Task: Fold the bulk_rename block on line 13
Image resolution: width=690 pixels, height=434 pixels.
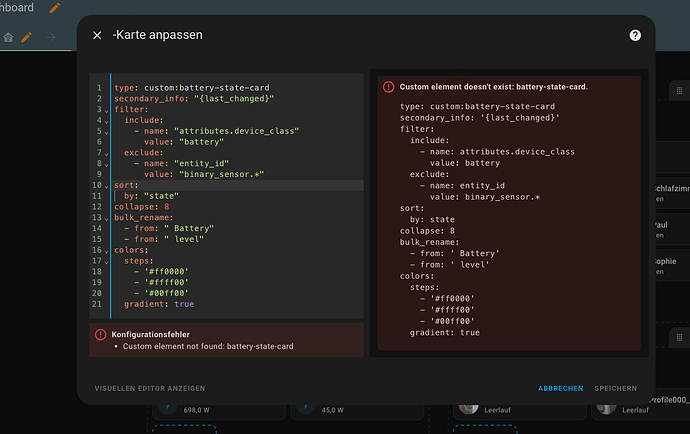Action: 106,219
